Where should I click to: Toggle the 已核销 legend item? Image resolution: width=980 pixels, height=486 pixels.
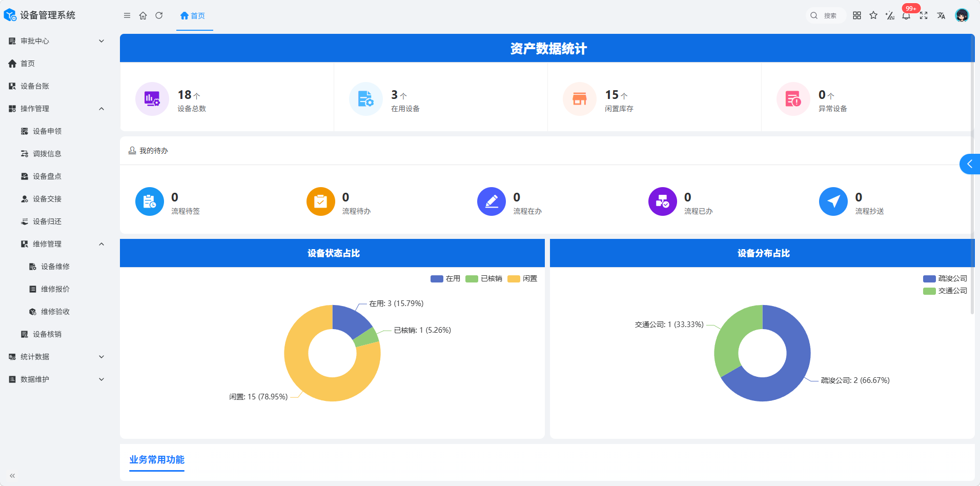484,278
